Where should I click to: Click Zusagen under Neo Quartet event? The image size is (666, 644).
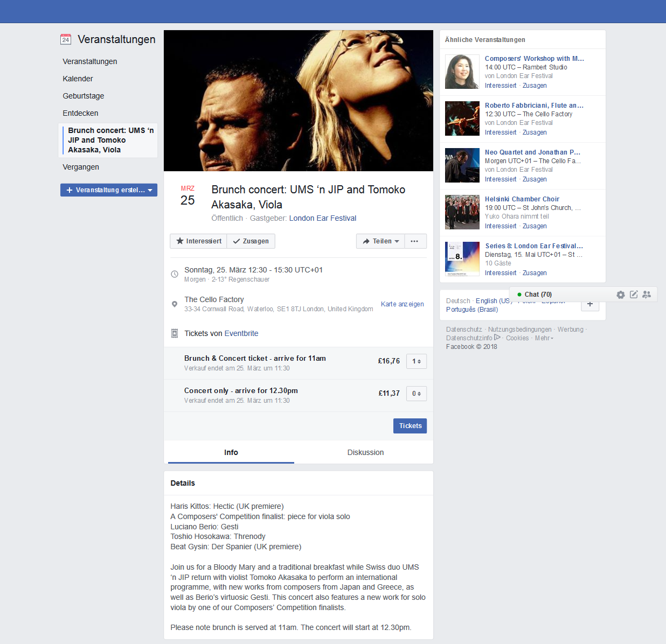535,179
